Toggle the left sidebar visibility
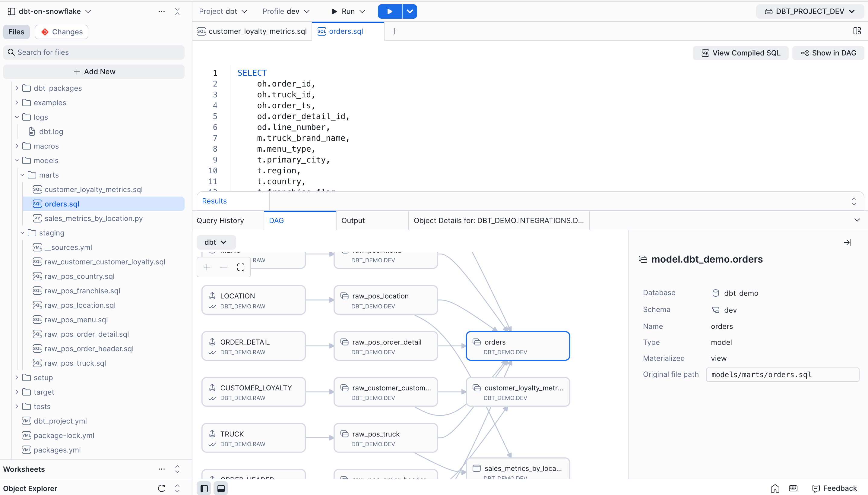868x495 pixels. tap(204, 489)
